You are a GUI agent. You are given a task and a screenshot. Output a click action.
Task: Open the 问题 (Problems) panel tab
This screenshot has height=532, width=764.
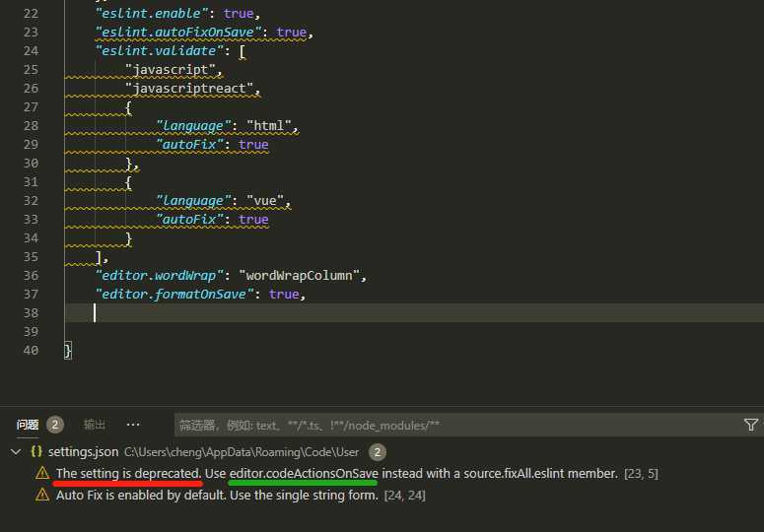(28, 425)
